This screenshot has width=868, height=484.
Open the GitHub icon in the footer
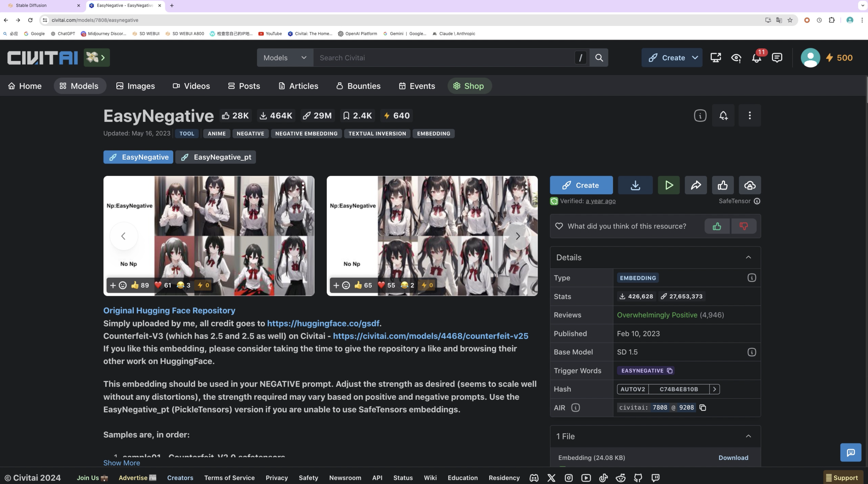[x=638, y=478]
